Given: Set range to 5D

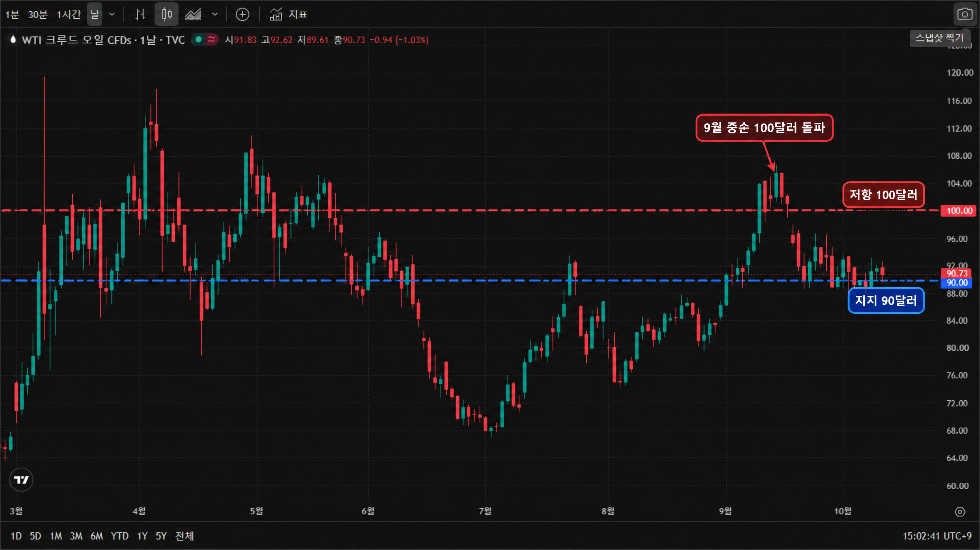Looking at the screenshot, I should coord(35,536).
